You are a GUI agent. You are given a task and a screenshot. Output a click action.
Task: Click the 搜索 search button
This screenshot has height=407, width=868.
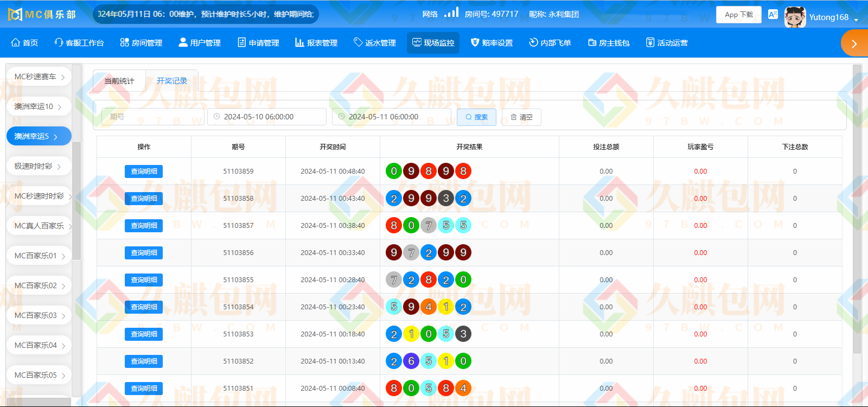(476, 117)
